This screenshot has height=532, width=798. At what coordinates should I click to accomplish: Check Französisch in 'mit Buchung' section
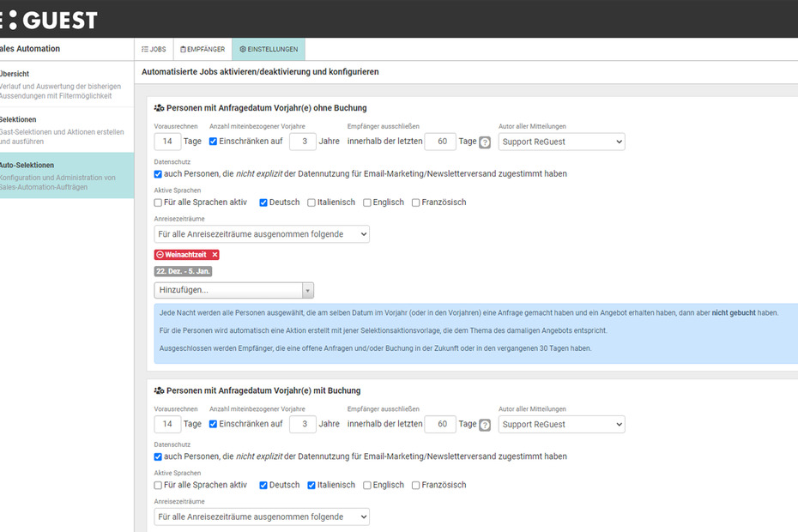click(x=416, y=485)
